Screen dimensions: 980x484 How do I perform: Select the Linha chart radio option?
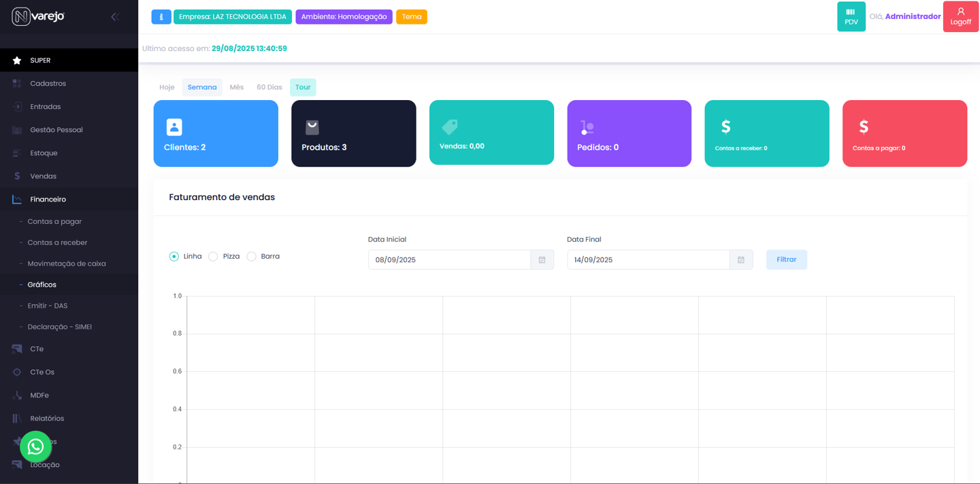click(x=174, y=257)
